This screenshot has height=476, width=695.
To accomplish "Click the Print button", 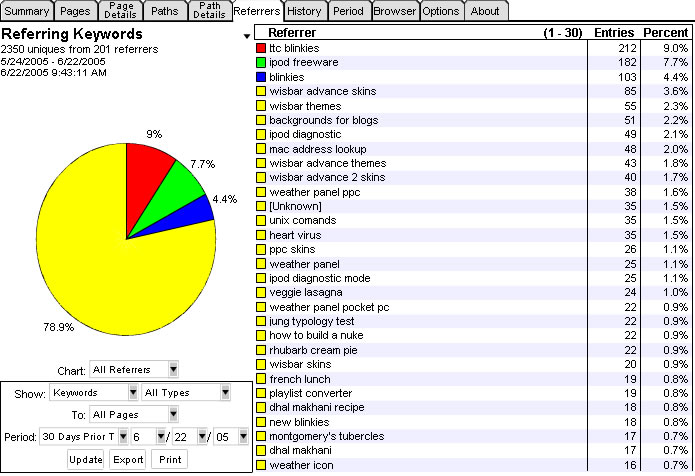I will click(x=168, y=459).
